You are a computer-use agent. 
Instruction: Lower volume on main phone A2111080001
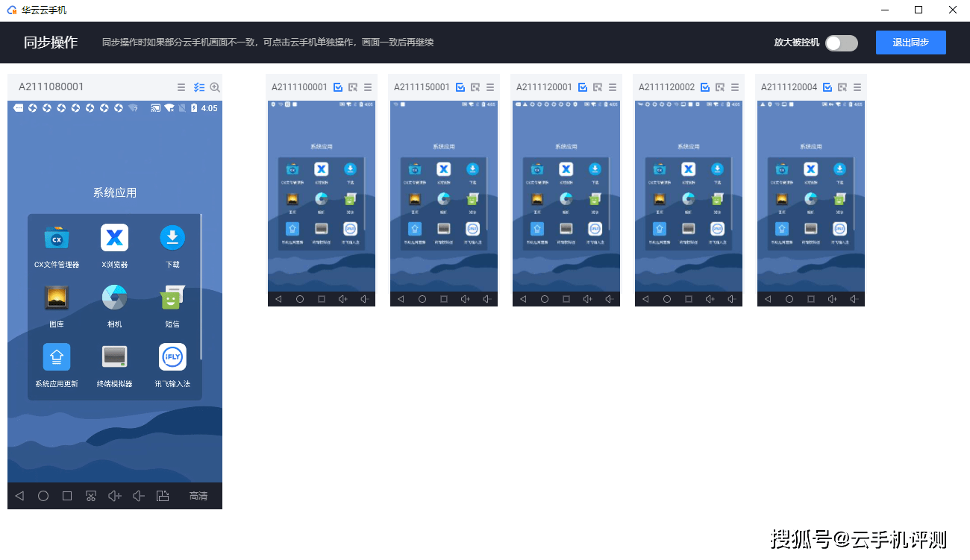138,496
